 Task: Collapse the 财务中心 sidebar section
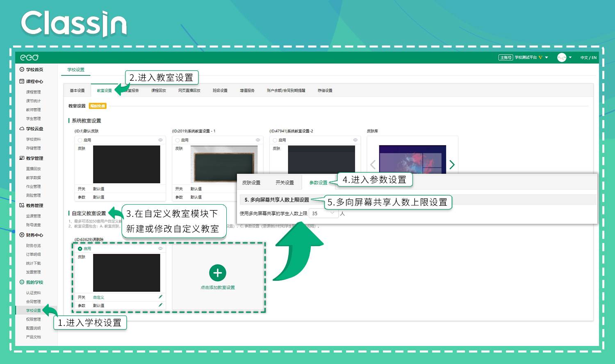34,235
